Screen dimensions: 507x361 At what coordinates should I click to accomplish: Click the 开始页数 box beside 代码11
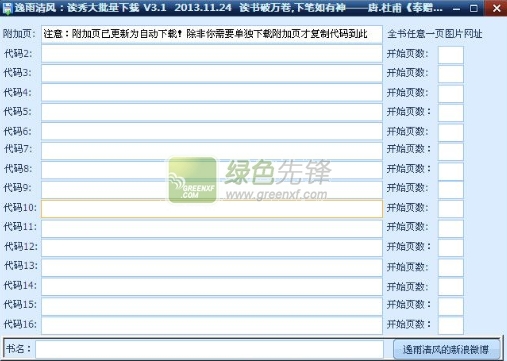pos(451,229)
